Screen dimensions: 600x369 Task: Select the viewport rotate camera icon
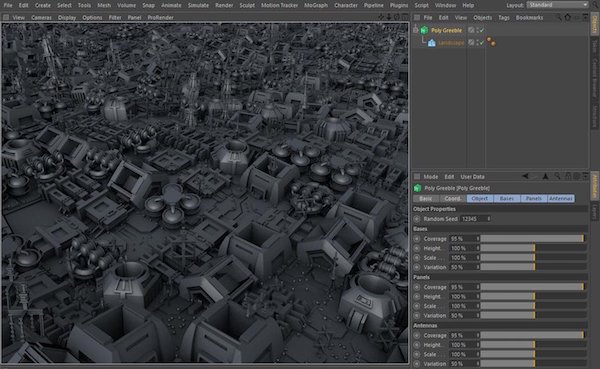[397, 17]
